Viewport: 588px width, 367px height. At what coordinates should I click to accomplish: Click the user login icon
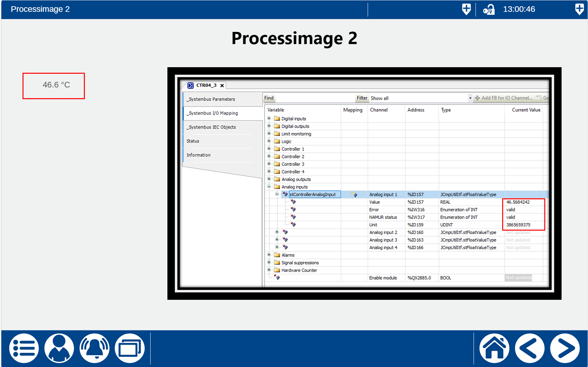pyautogui.click(x=59, y=348)
